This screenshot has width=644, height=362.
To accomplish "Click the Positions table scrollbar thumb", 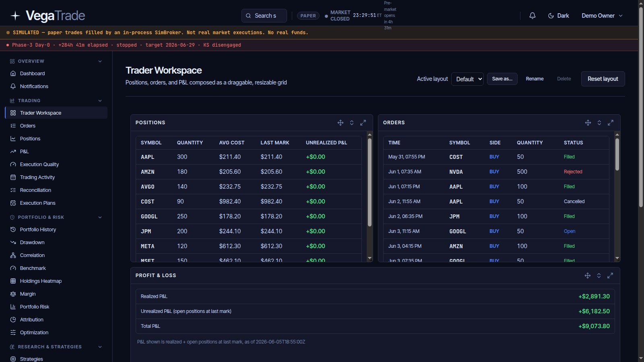I will [x=369, y=183].
